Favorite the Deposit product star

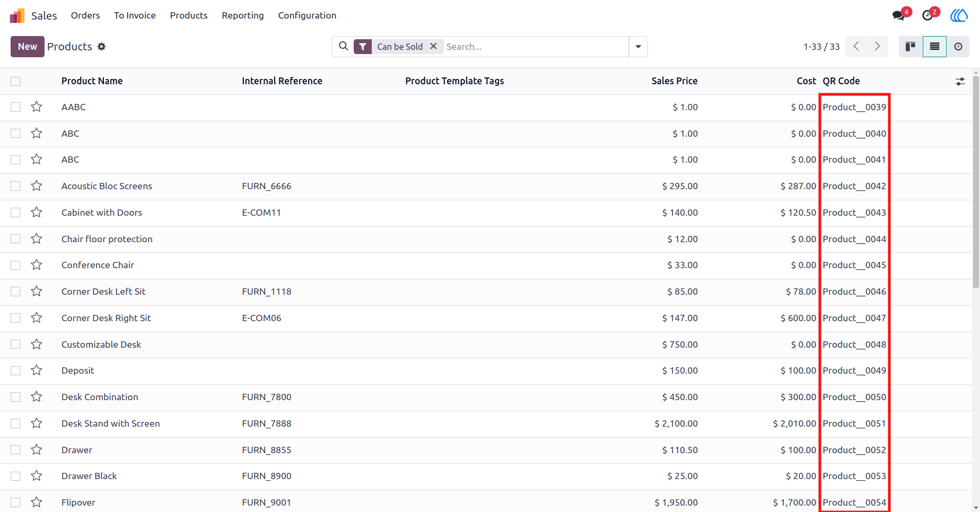pos(37,370)
